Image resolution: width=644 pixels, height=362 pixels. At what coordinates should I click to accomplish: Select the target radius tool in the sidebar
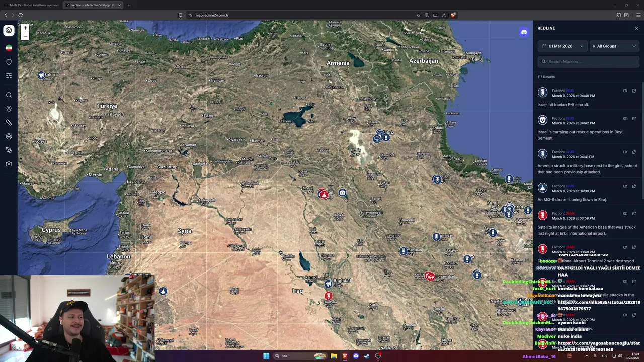[9, 136]
